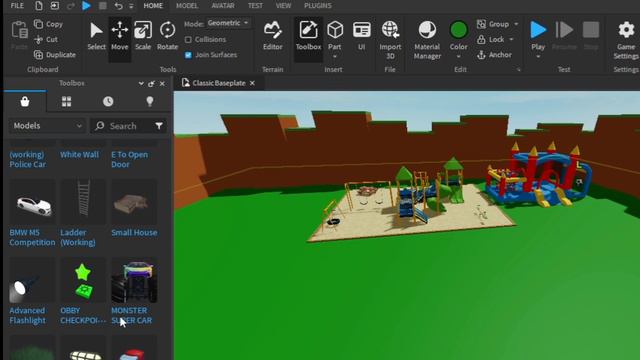Uncheck Join Surfaces checkbox
This screenshot has height=360, width=640.
click(188, 55)
